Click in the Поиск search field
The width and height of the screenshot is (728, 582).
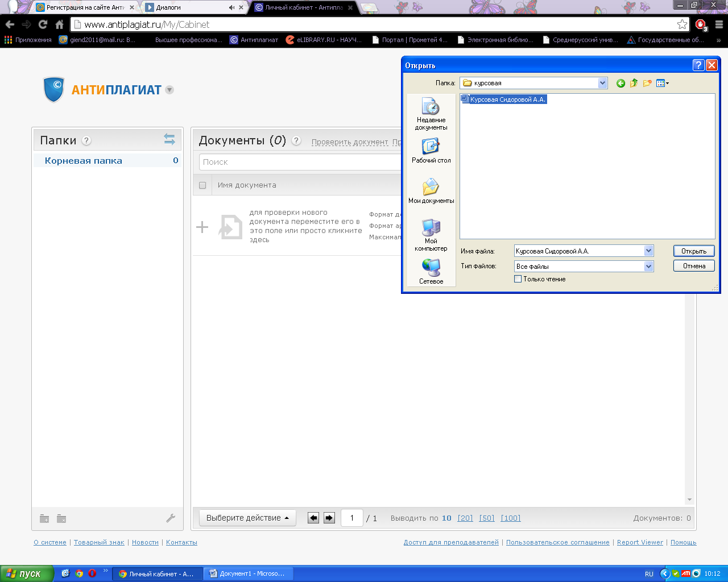pyautogui.click(x=301, y=162)
